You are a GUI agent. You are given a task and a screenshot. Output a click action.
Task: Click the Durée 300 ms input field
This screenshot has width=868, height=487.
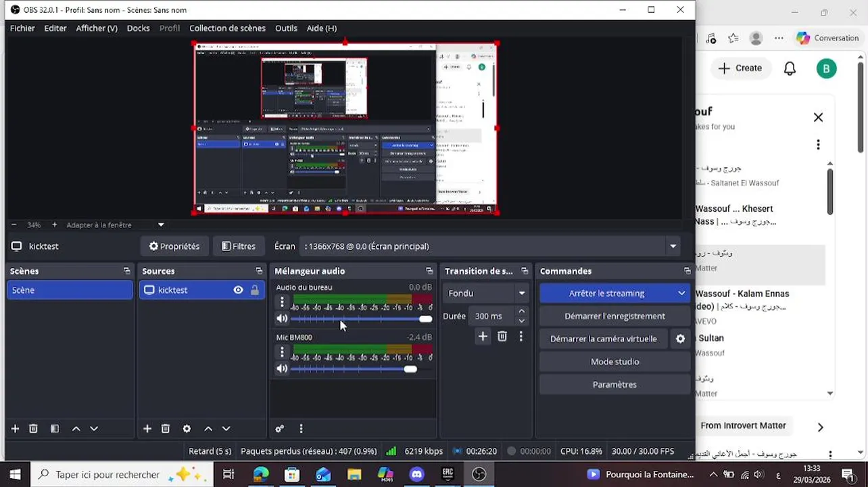point(491,316)
